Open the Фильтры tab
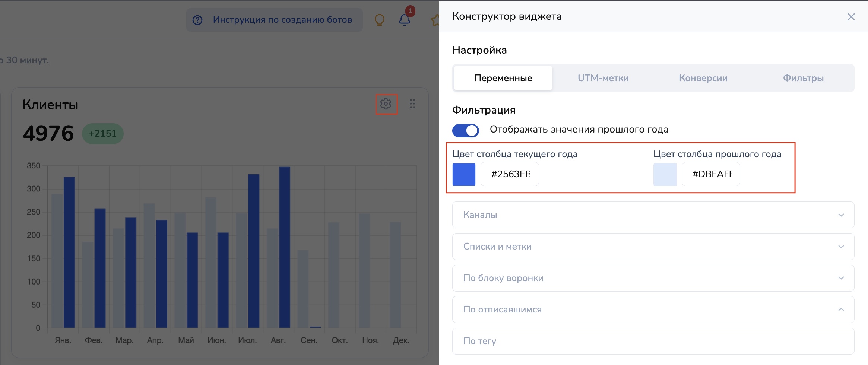The image size is (868, 365). [803, 78]
